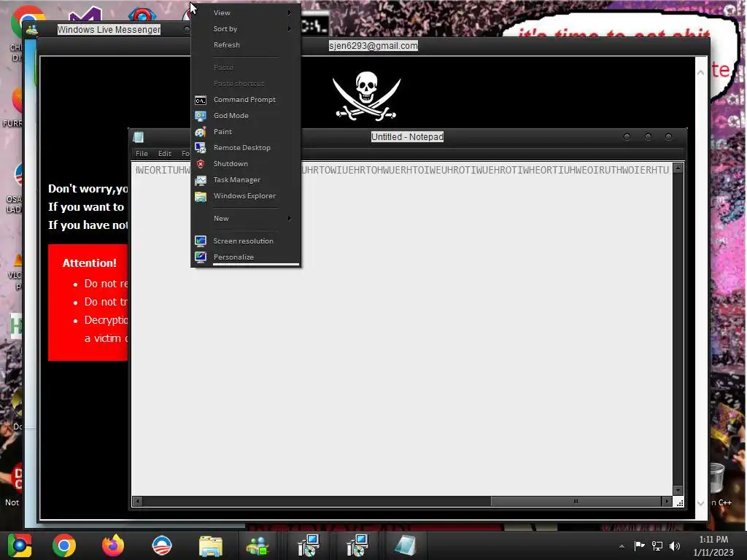Screen dimensions: 747x560
Task: Click Notepad's horizontal scrollbar thumb
Action: point(576,501)
